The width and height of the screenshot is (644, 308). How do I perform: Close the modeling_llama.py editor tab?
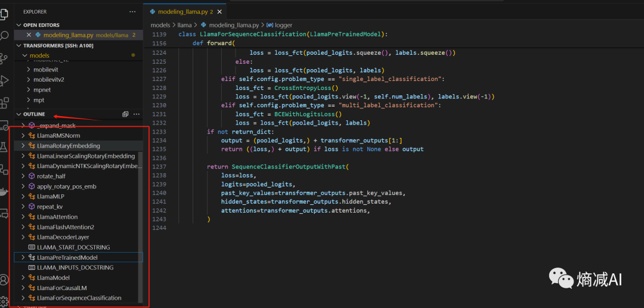click(219, 11)
